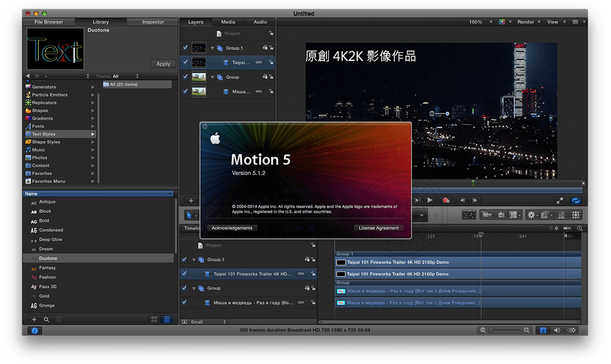Click the link icon on Taipei layer

[259, 62]
